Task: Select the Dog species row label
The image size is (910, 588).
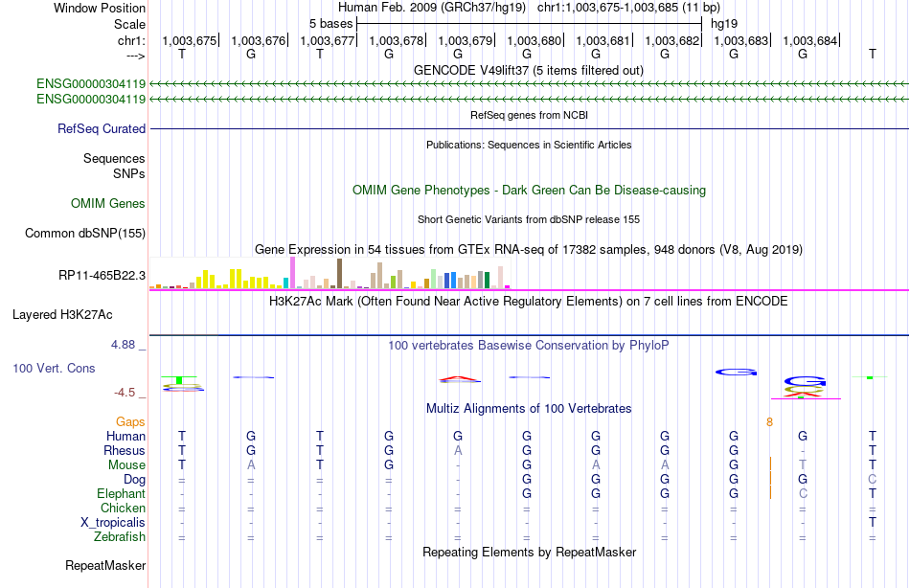Action: pyautogui.click(x=135, y=480)
